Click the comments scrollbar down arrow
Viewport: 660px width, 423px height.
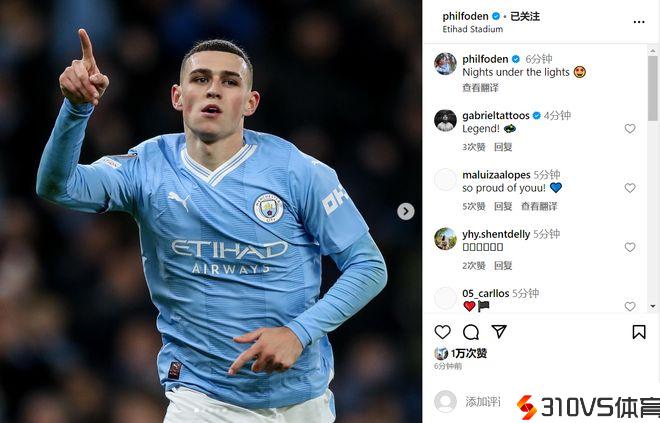point(653,306)
